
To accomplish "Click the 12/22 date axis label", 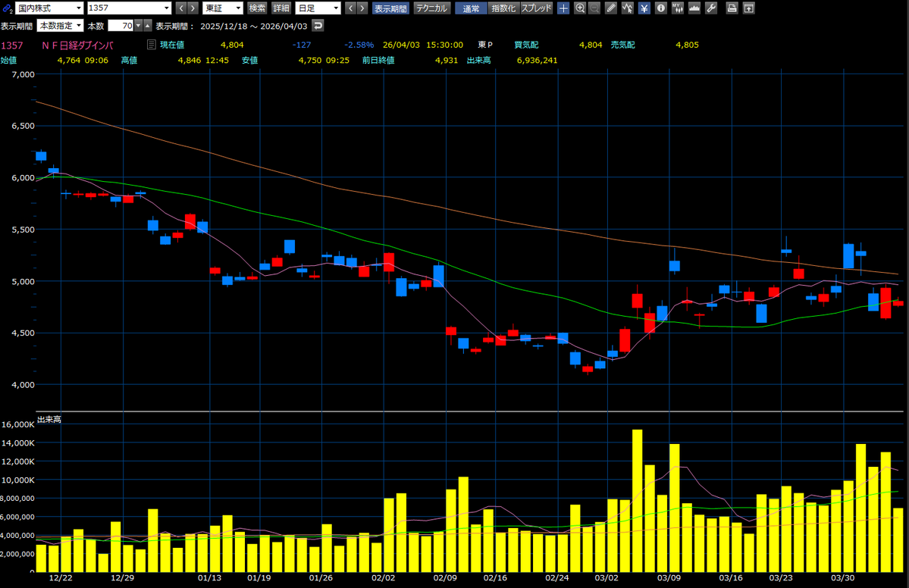I will pyautogui.click(x=61, y=577).
